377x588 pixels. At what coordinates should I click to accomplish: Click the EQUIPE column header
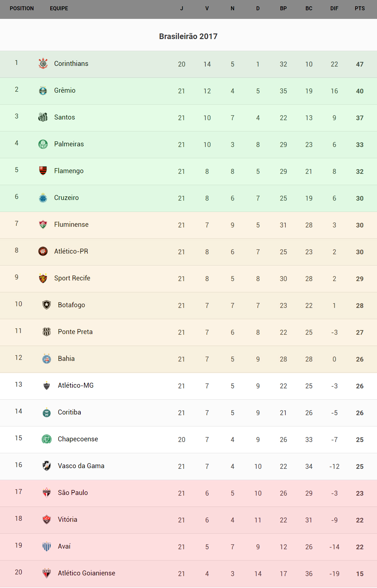[59, 9]
